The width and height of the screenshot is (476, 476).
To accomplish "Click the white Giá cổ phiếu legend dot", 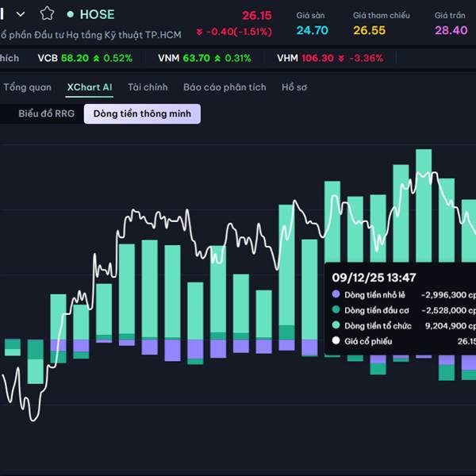I will [x=335, y=341].
